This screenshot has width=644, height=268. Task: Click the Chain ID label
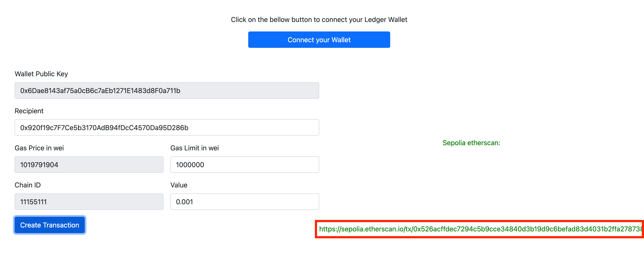click(28, 185)
